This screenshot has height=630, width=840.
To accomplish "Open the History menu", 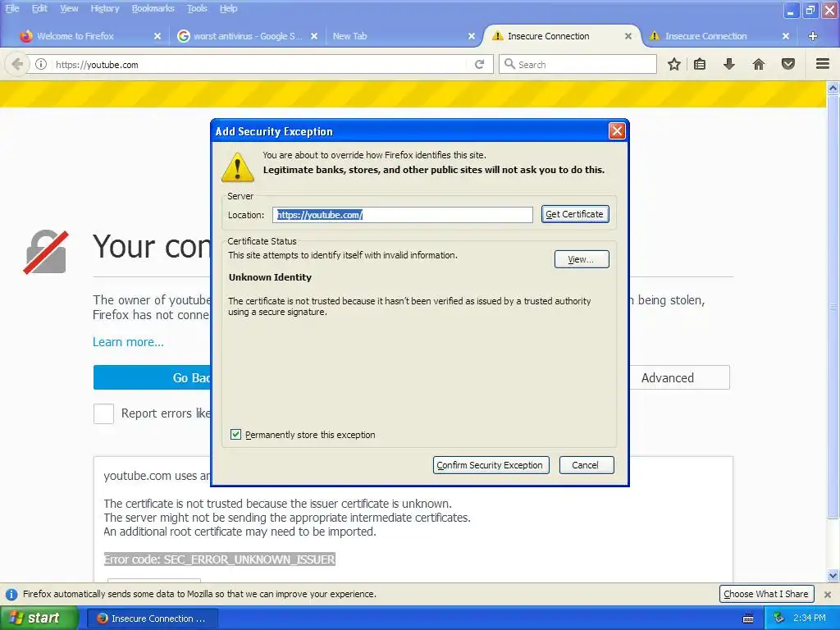I will click(x=104, y=8).
